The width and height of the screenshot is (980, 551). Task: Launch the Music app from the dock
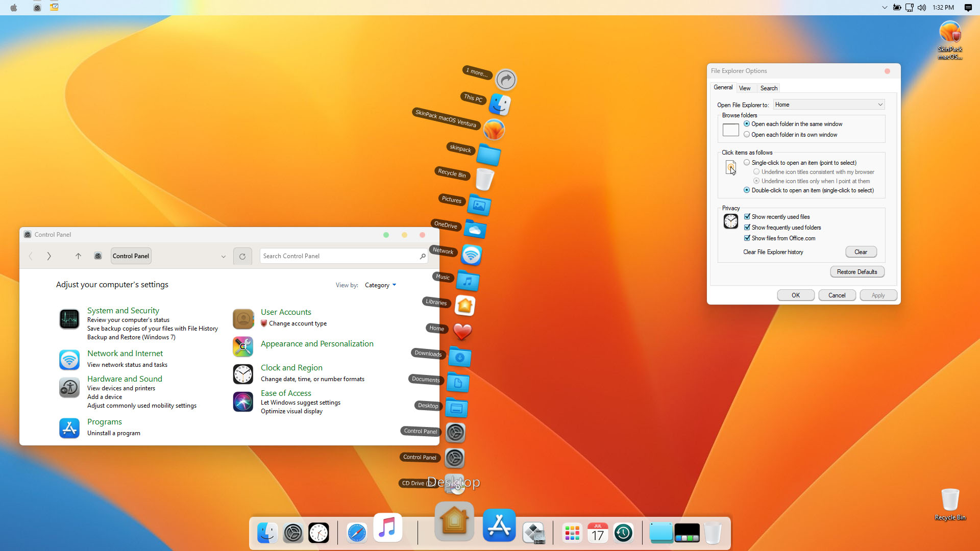(x=387, y=528)
